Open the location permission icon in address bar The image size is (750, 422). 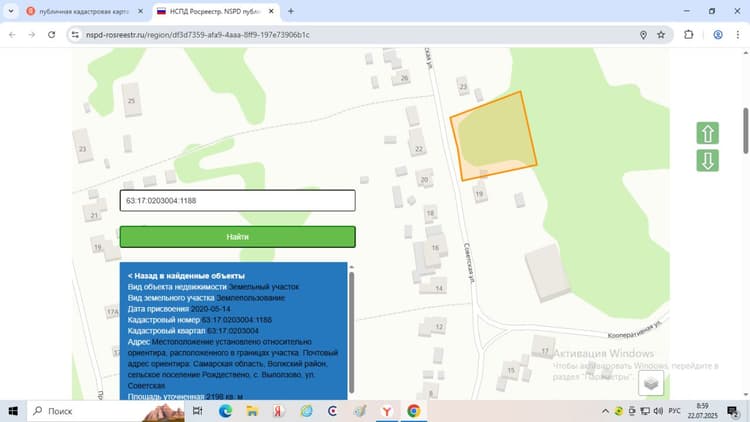click(643, 35)
